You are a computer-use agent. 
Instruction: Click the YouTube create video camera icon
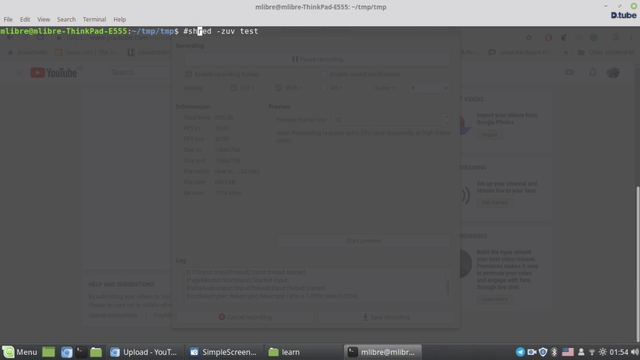(x=569, y=72)
